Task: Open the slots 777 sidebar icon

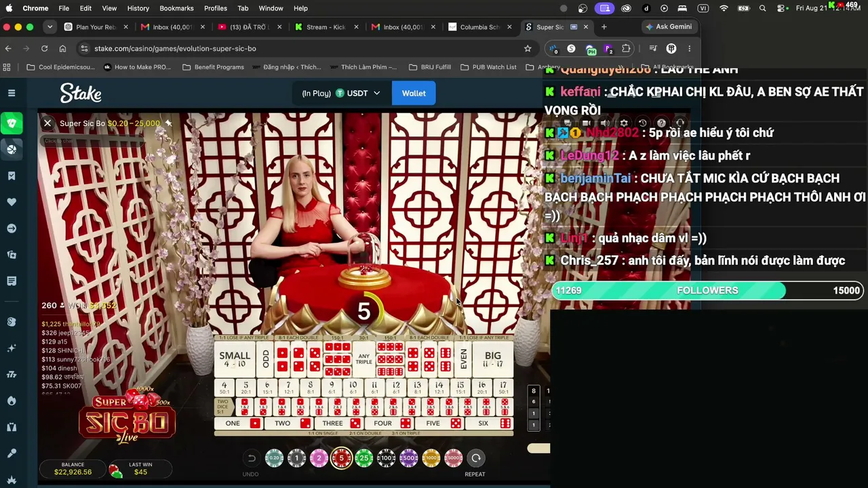Action: pos(12,374)
